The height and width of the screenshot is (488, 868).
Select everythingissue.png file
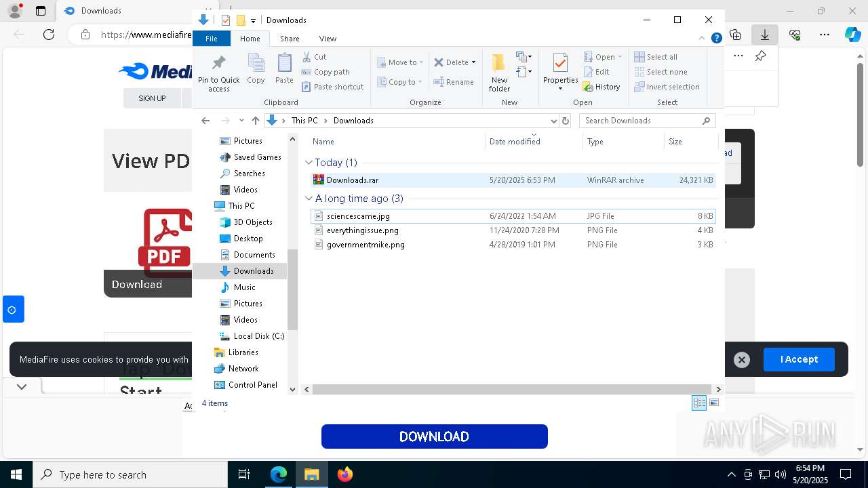(x=513, y=230)
